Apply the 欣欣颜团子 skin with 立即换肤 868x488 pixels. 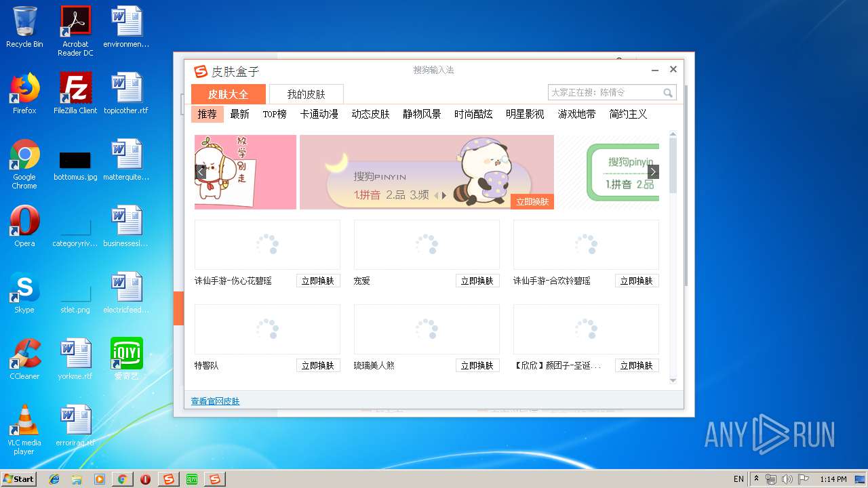pos(637,365)
